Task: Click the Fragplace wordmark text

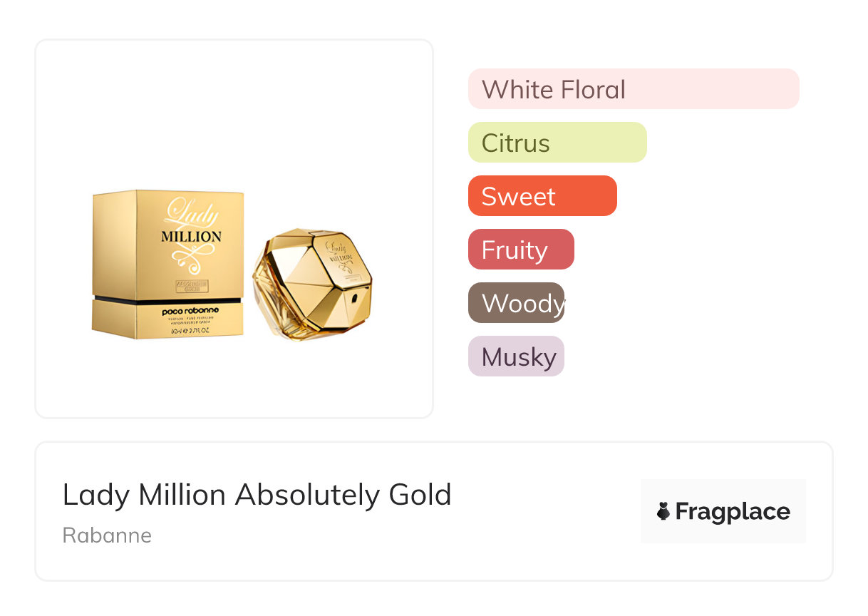Action: (x=732, y=511)
